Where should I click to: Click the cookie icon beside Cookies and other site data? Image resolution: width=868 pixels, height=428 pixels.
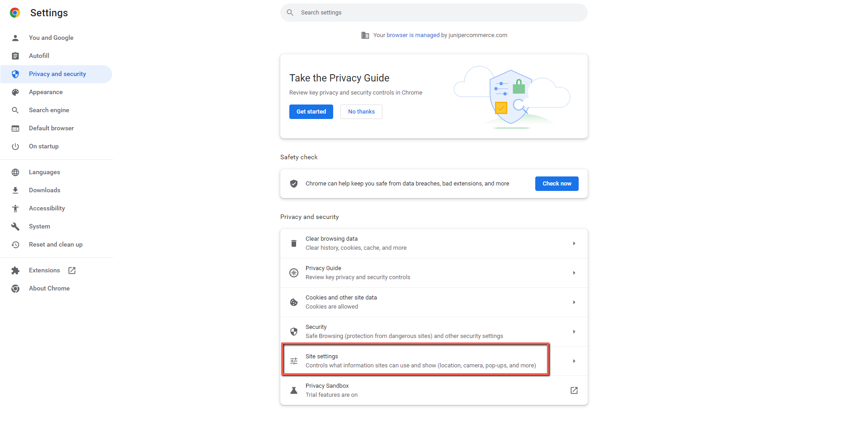(294, 302)
